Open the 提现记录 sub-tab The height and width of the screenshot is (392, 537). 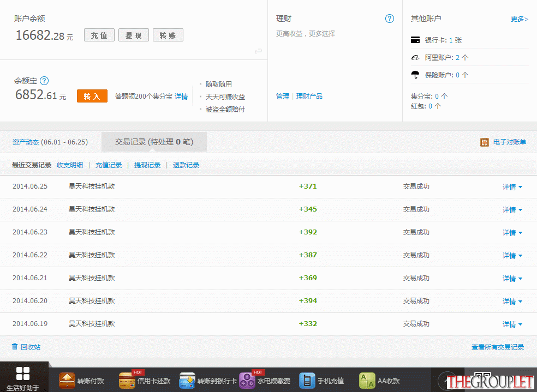(x=147, y=165)
